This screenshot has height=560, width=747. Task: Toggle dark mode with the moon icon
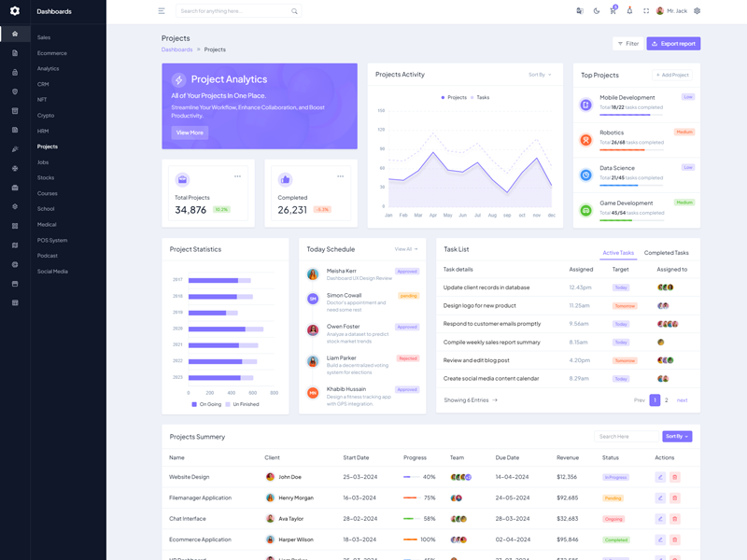[597, 11]
